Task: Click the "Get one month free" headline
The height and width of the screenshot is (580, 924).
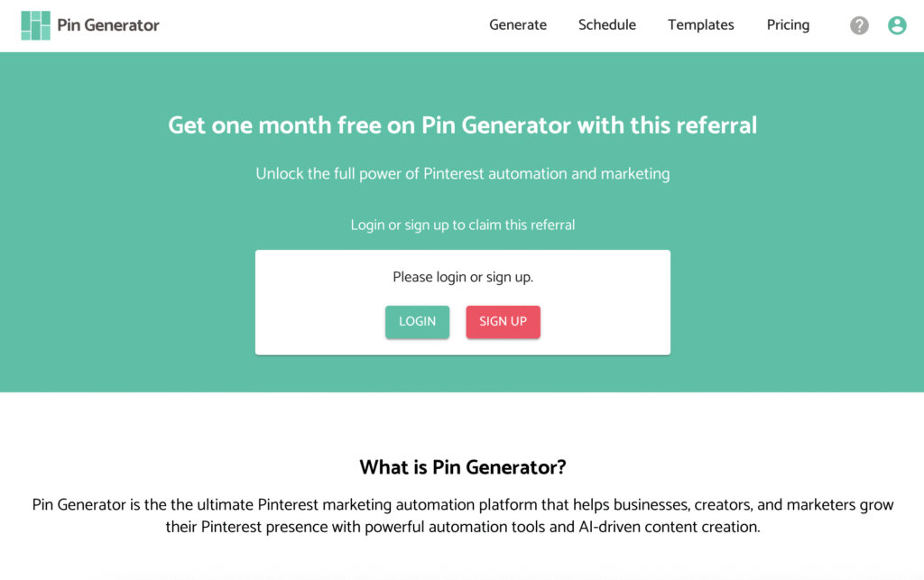Action: (x=462, y=124)
